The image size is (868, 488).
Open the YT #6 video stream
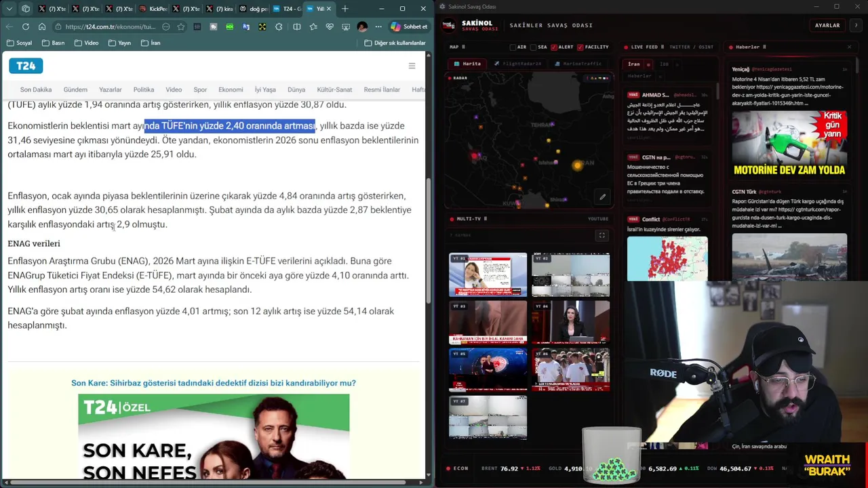(x=570, y=369)
